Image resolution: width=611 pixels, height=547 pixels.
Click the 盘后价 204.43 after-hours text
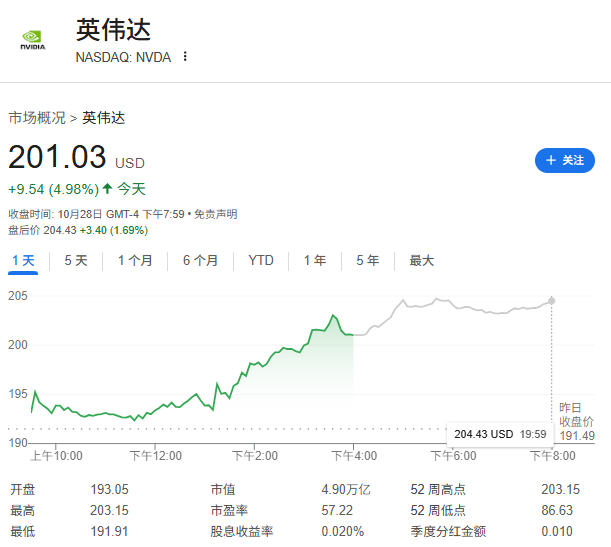click(x=42, y=230)
